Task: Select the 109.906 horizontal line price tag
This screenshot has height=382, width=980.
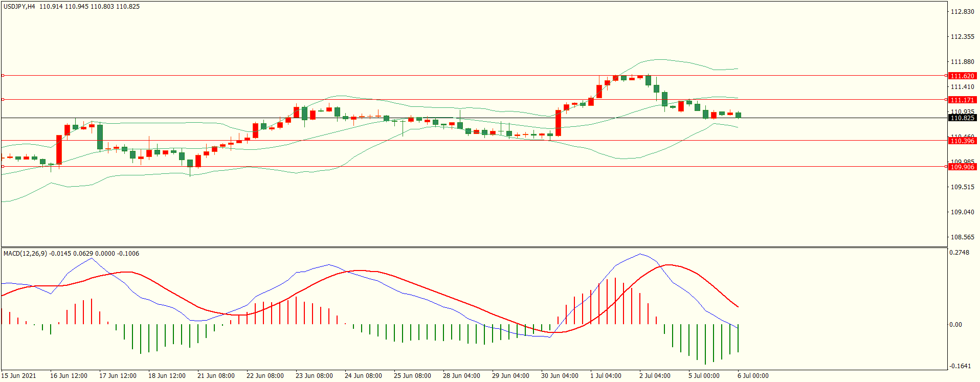Action: click(963, 167)
